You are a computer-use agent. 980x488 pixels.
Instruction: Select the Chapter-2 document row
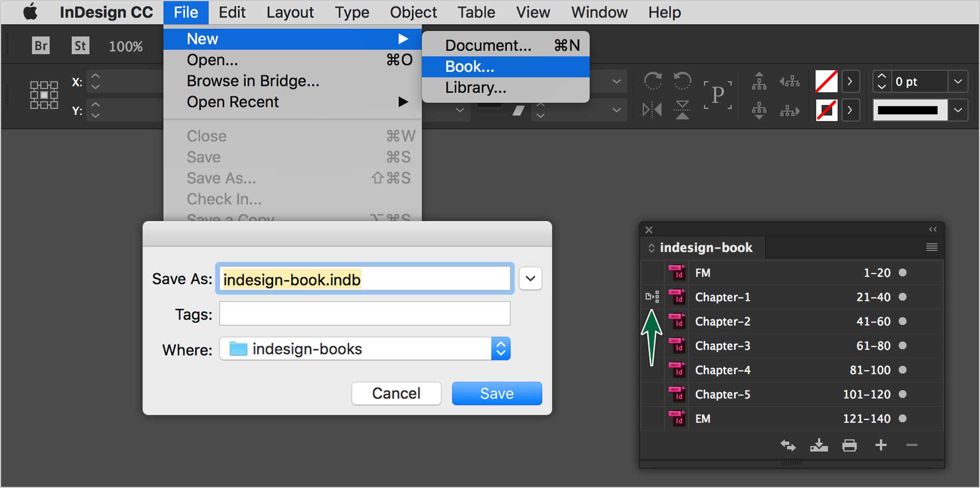pos(792,321)
